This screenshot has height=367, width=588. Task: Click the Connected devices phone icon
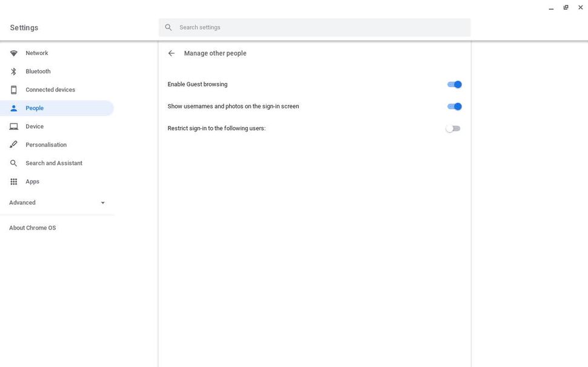(13, 89)
